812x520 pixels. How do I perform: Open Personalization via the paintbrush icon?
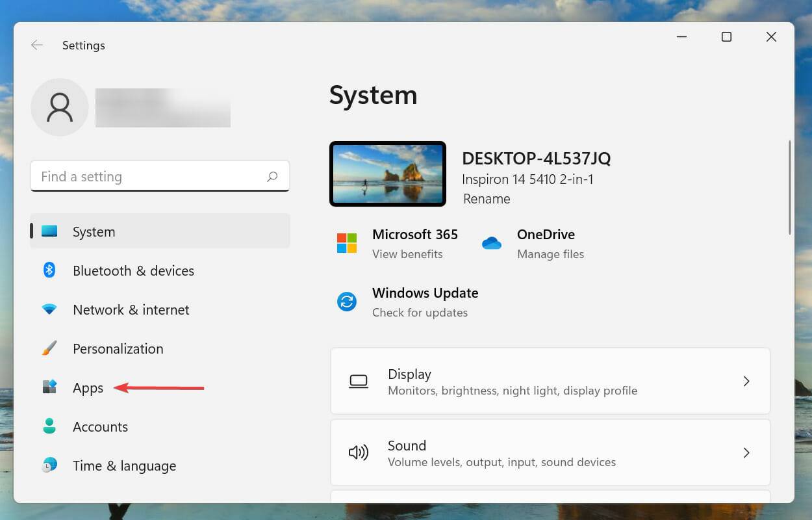[x=49, y=348]
